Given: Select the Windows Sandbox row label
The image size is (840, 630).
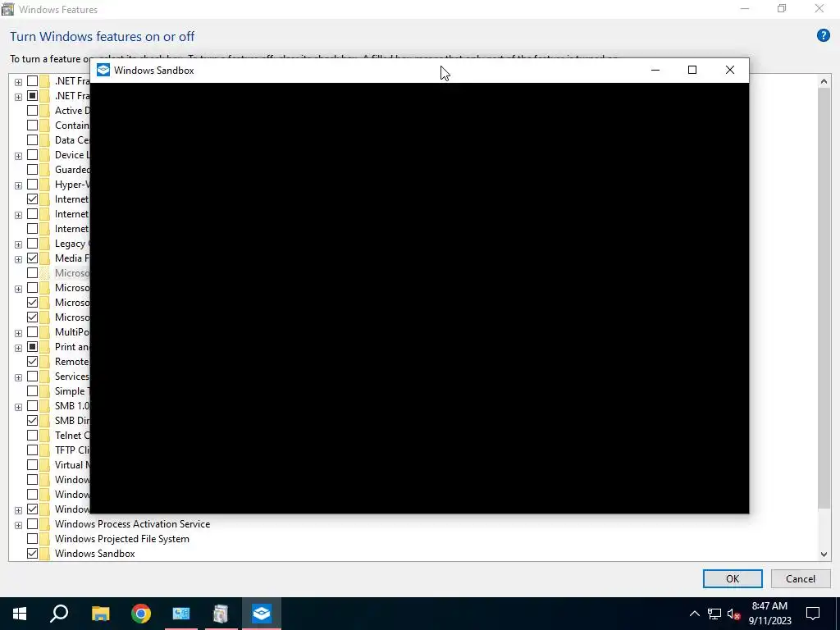Looking at the screenshot, I should click(95, 554).
